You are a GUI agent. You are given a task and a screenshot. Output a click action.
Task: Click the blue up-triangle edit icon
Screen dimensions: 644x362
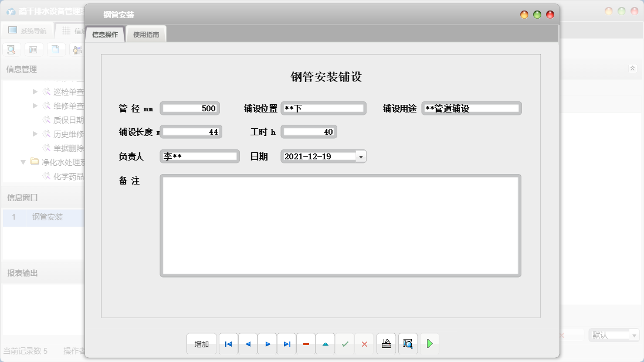click(x=326, y=344)
